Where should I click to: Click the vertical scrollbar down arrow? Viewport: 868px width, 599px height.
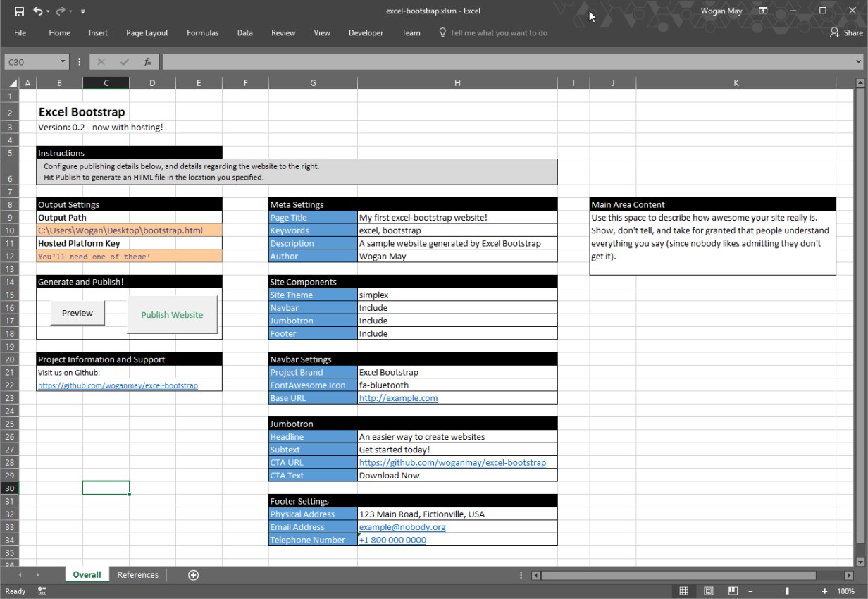pyautogui.click(x=859, y=561)
